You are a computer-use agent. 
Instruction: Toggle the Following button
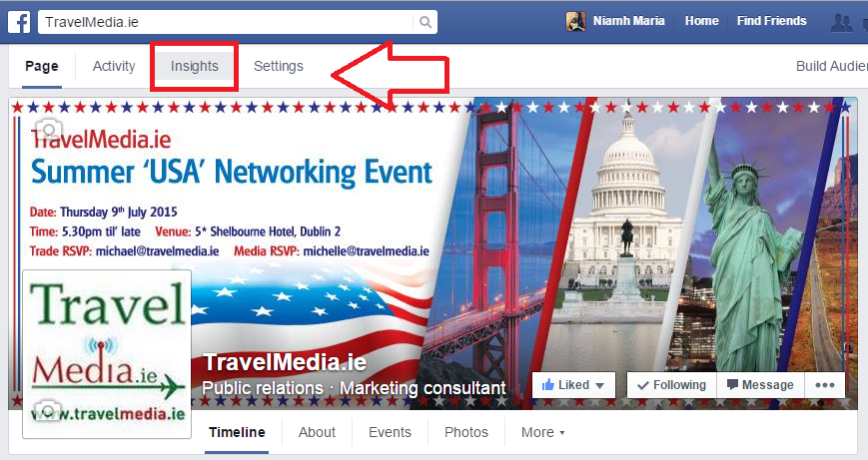(671, 385)
